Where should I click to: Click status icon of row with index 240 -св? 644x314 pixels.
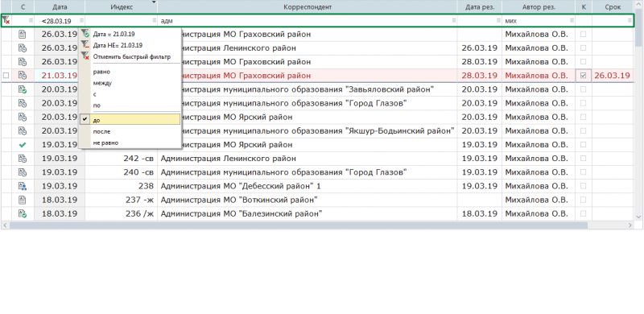[23, 172]
